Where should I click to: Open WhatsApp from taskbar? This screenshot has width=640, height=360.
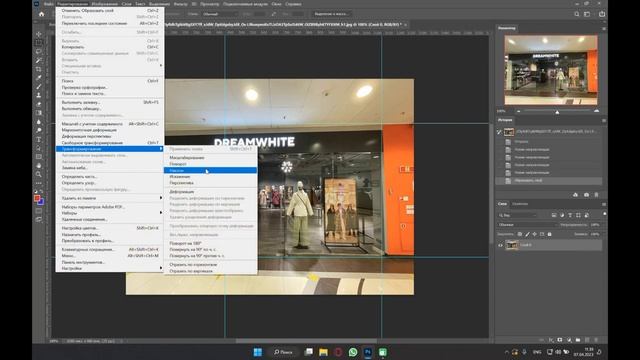click(x=353, y=352)
